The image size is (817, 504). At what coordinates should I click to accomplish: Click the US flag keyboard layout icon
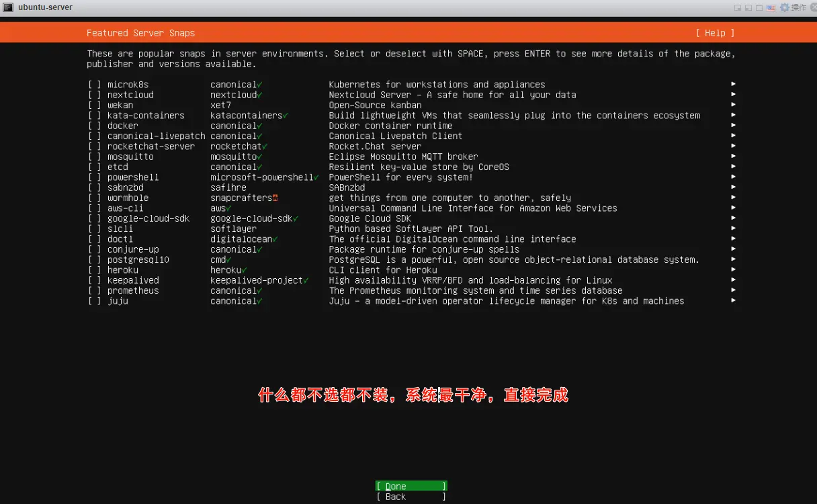[x=771, y=7]
